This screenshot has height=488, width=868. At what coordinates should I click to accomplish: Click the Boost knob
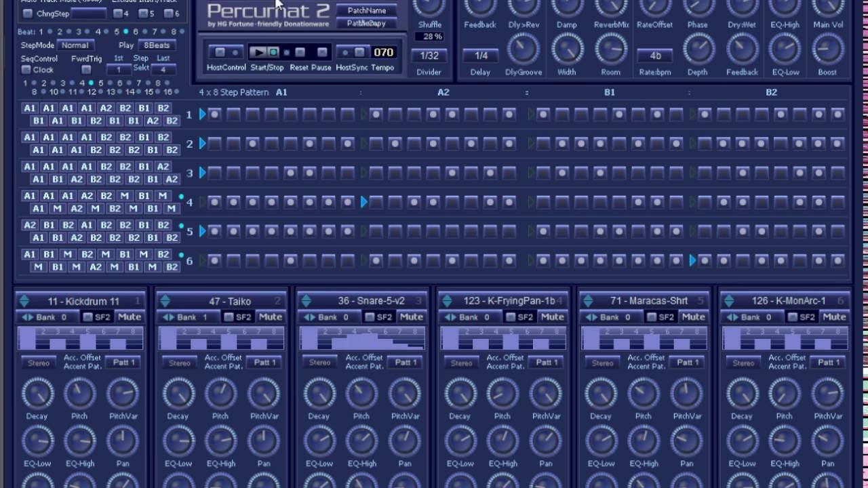827,49
